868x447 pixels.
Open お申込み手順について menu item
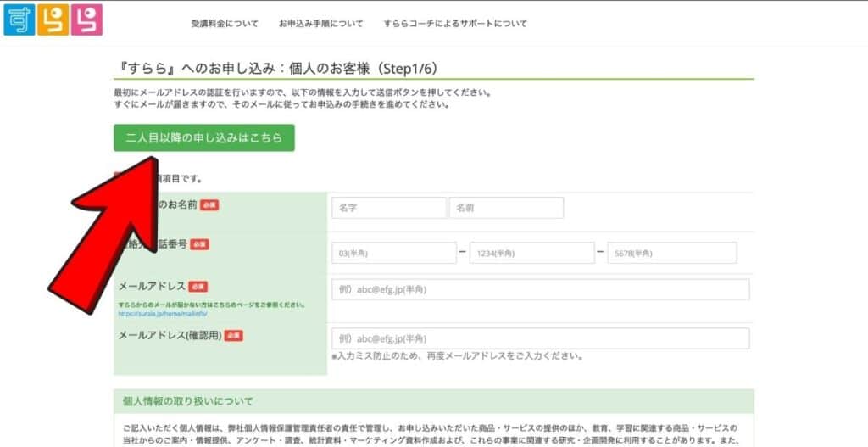click(321, 24)
